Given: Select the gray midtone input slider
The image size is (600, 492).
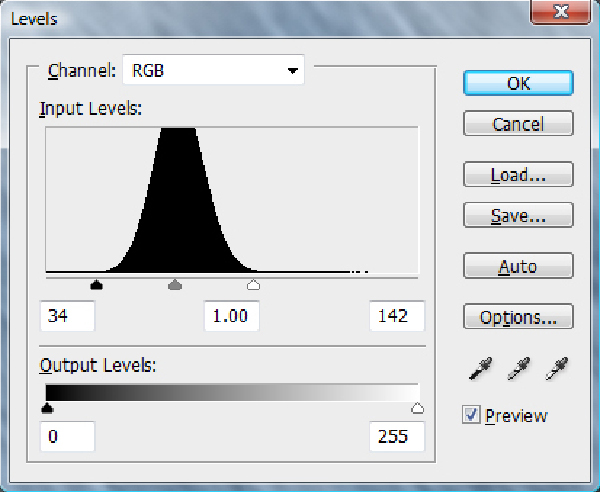Looking at the screenshot, I should point(175,284).
